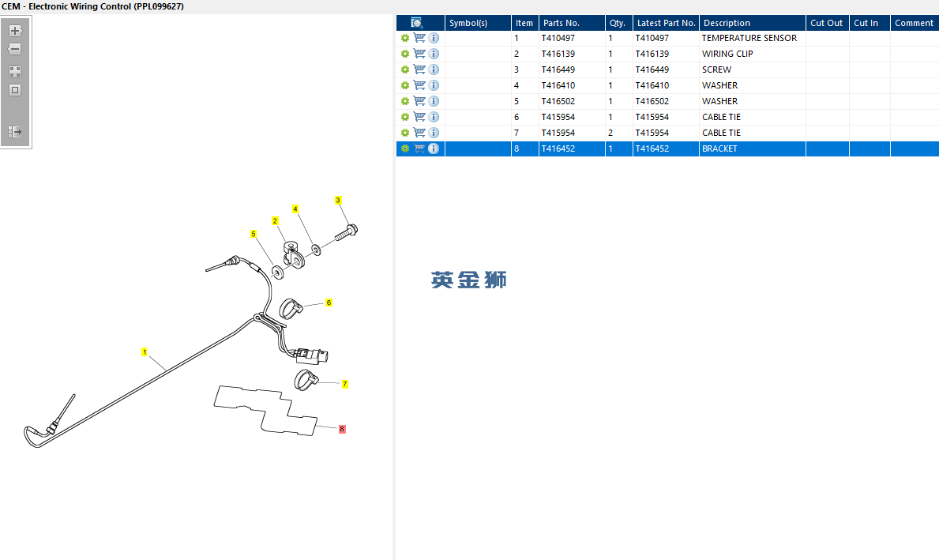The image size is (939, 560).
Task: Add WASHER T416502 to cart
Action: click(x=419, y=100)
